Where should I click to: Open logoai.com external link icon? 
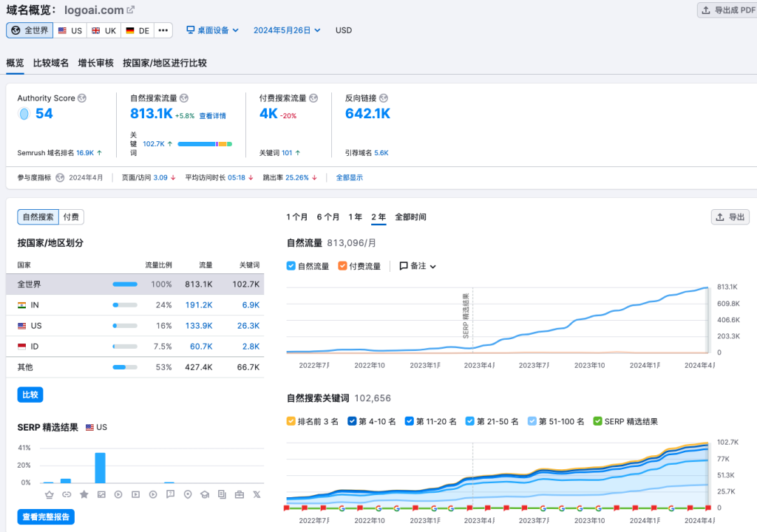pyautogui.click(x=130, y=10)
